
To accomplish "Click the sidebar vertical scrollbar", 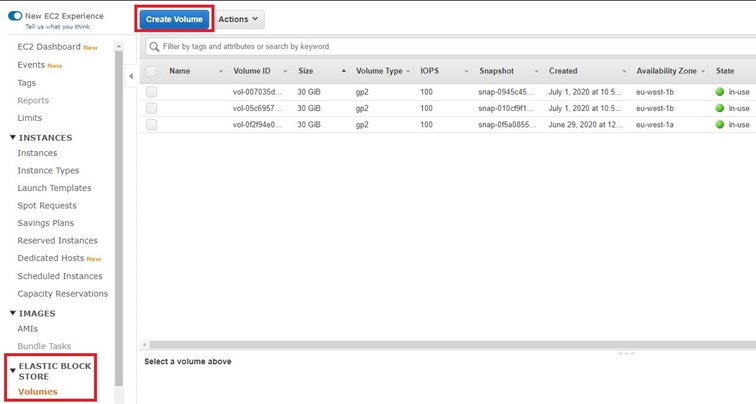I will [x=119, y=218].
